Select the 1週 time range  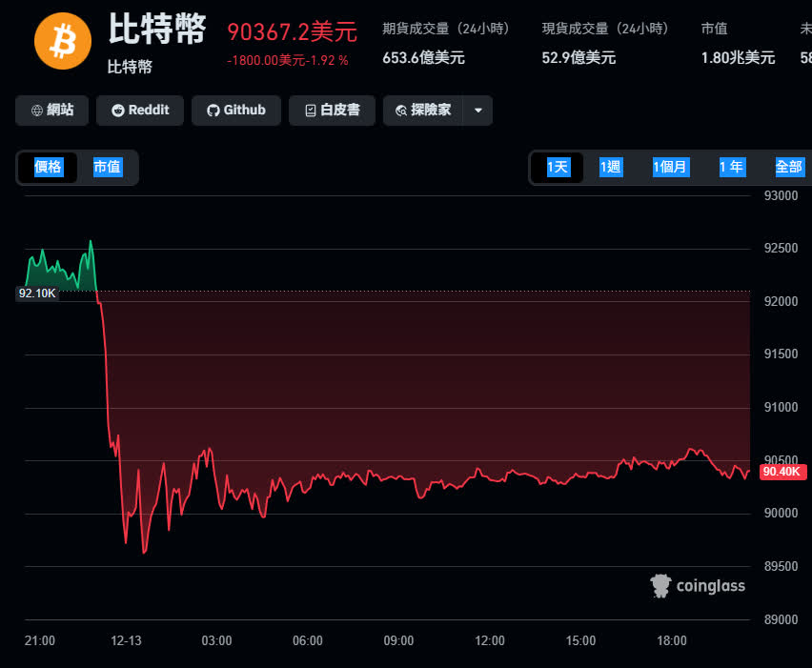pyautogui.click(x=610, y=168)
